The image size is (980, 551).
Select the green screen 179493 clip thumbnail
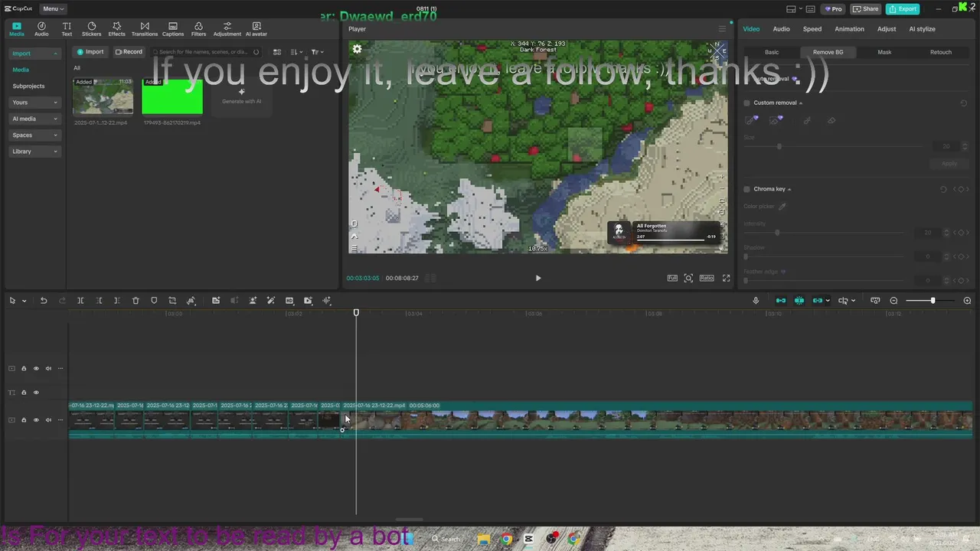pyautogui.click(x=172, y=96)
